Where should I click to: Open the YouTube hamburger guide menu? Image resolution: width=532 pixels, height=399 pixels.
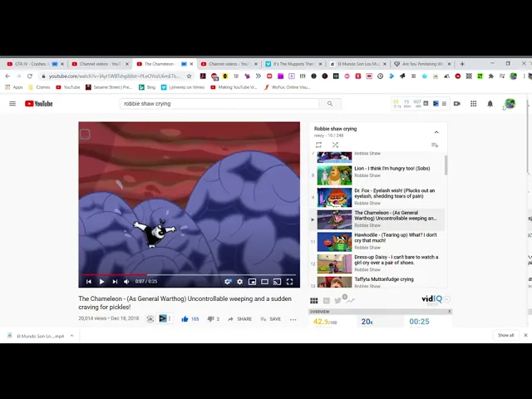pos(12,103)
